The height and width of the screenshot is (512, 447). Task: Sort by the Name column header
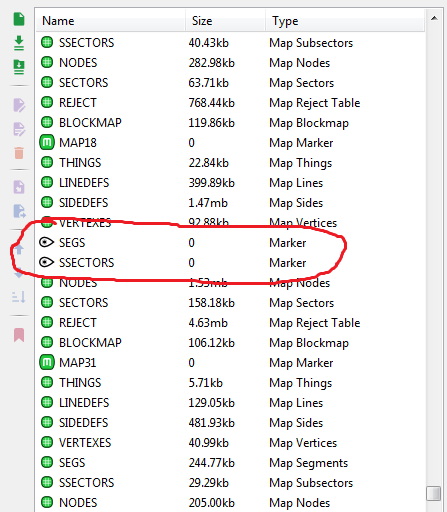coord(110,21)
